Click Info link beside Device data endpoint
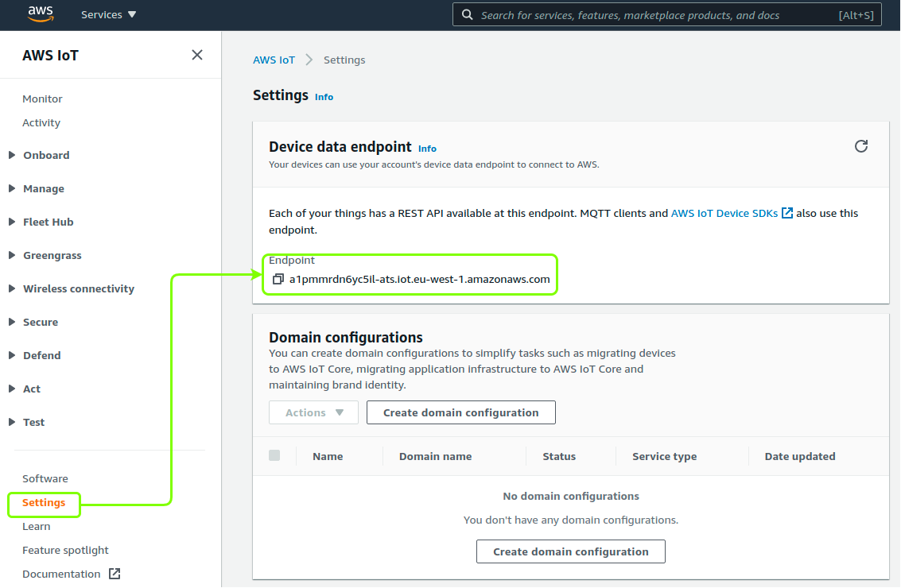Viewport: 901px width, 588px height. point(427,149)
